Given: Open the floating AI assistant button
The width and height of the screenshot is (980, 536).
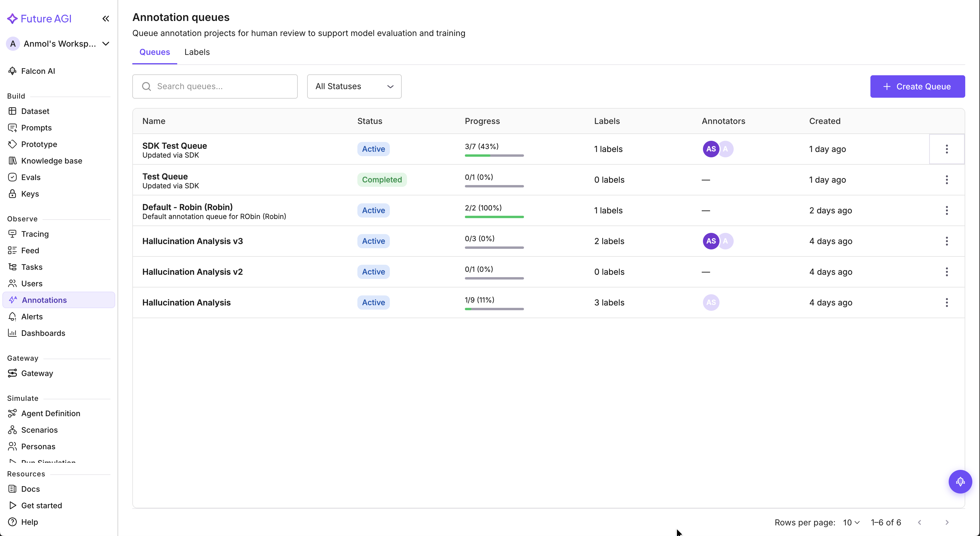Looking at the screenshot, I should [x=960, y=482].
